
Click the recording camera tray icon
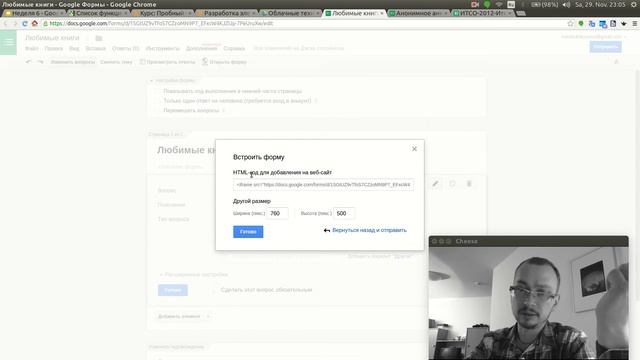tap(475, 4)
